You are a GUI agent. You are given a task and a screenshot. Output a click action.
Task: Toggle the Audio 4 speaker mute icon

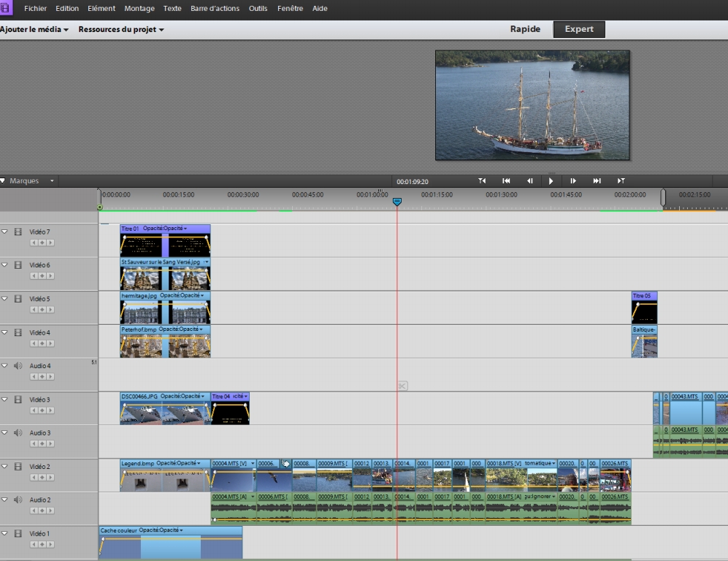pos(18,365)
